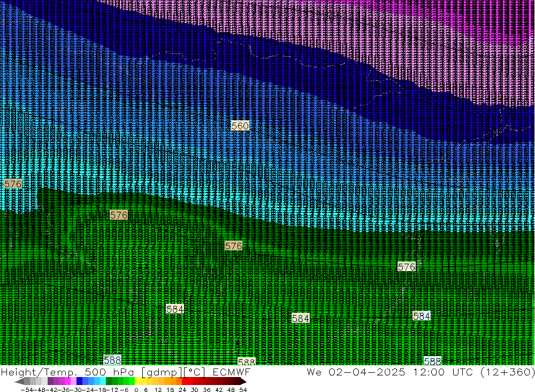Pick the dark green -18 legend swatch
The width and height of the screenshot is (535, 392).
pyautogui.click(x=109, y=381)
